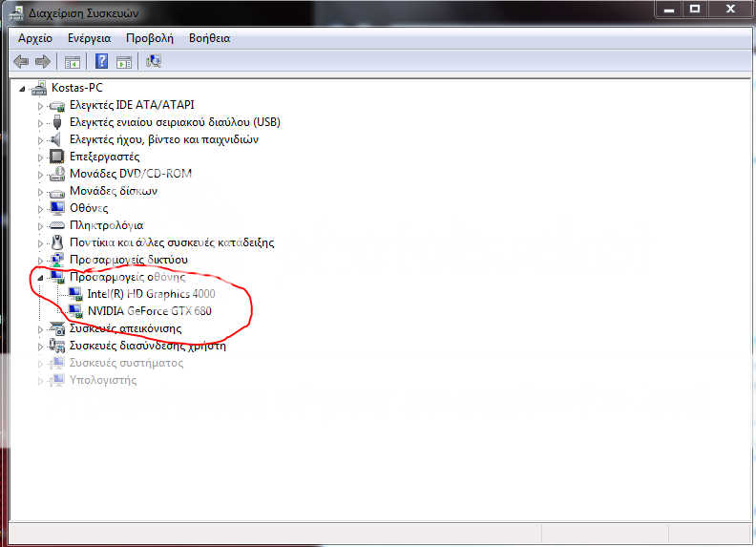Screen dimensions: 756x547
Task: Open the Προβολή menu
Action: pyautogui.click(x=150, y=38)
